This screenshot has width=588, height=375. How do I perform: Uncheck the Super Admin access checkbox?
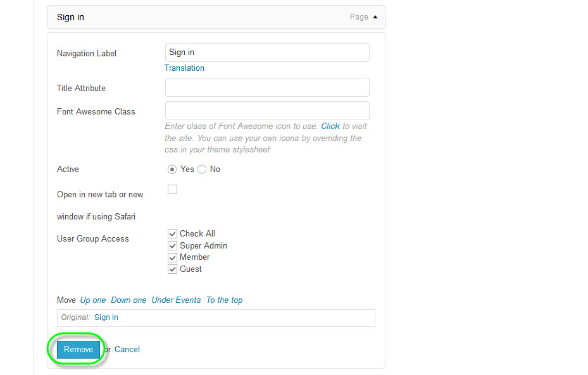pos(172,246)
